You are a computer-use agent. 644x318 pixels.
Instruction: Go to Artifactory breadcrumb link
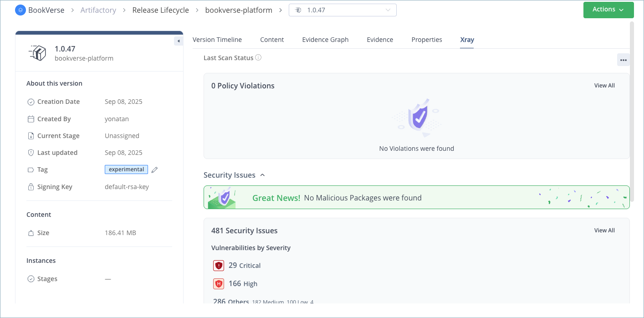click(98, 10)
